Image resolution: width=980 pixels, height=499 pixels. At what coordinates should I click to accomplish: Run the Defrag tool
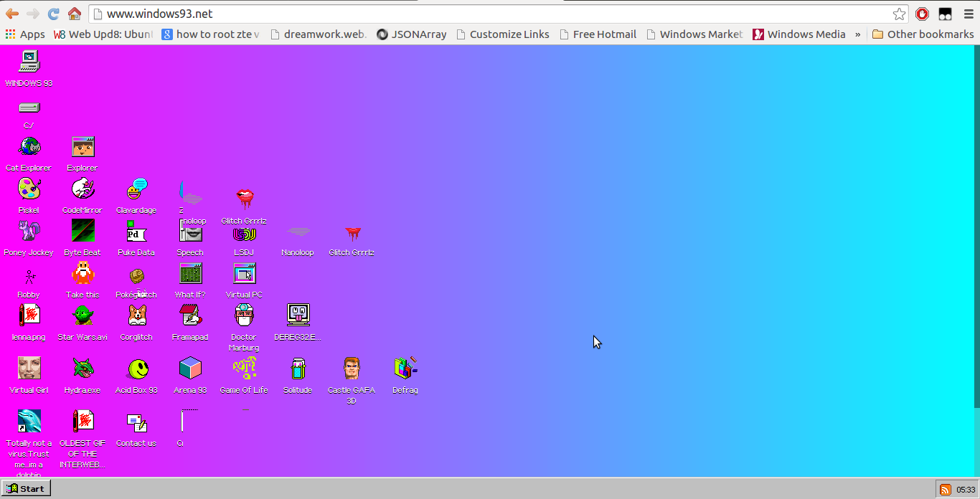(405, 368)
